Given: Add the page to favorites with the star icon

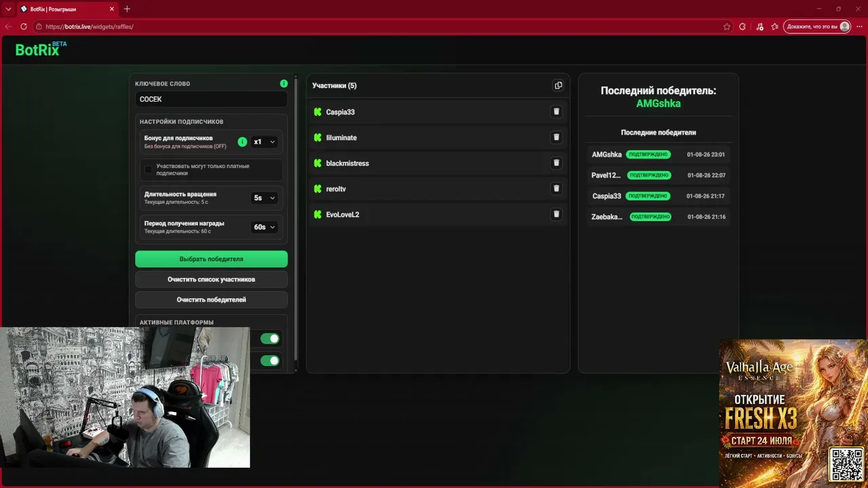Looking at the screenshot, I should [727, 26].
